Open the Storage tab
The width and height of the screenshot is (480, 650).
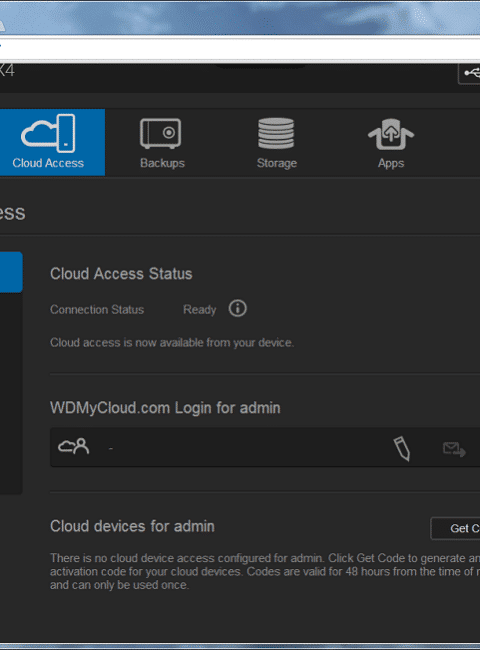(276, 143)
